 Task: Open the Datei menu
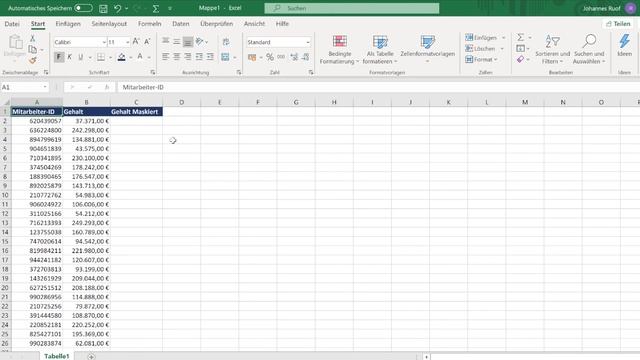[12, 24]
